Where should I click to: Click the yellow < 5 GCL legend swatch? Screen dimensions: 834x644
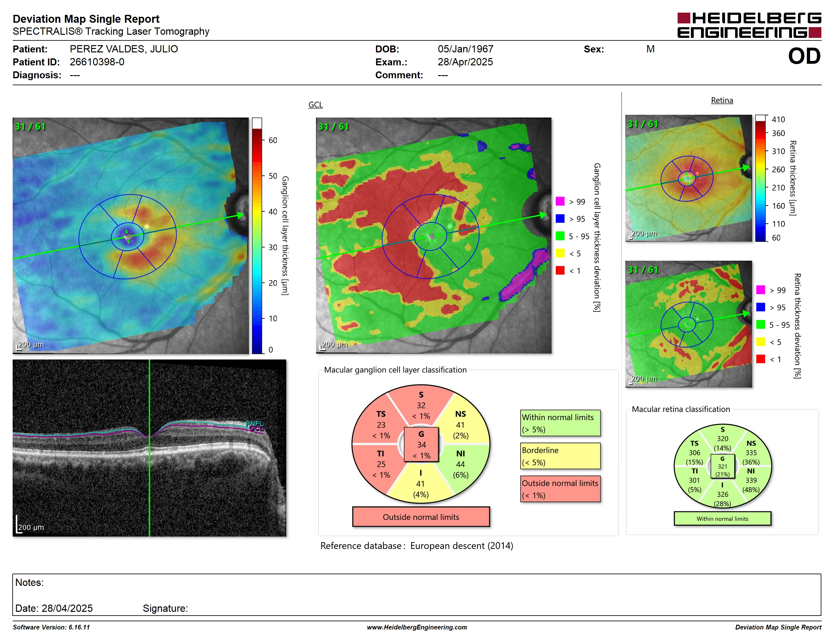point(560,253)
